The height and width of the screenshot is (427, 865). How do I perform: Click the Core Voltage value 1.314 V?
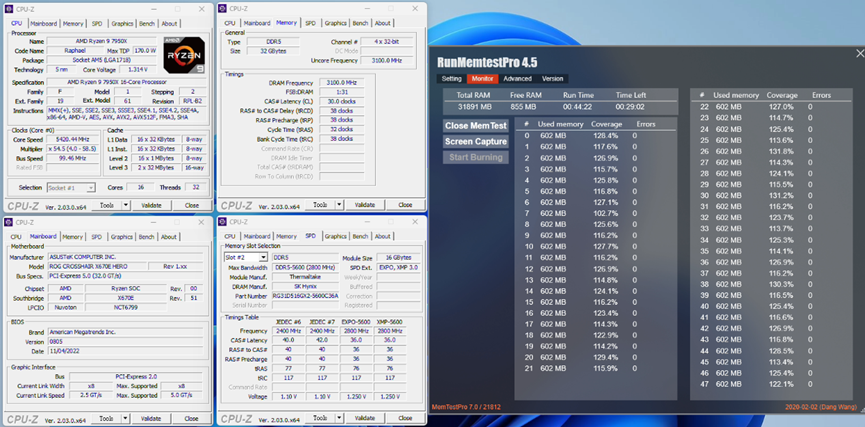(137, 70)
